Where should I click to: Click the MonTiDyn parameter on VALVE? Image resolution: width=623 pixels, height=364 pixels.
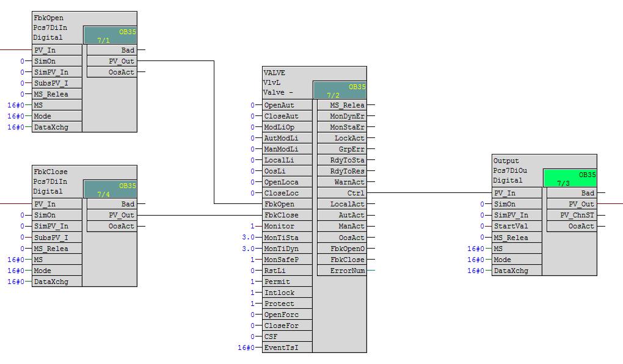click(x=287, y=249)
